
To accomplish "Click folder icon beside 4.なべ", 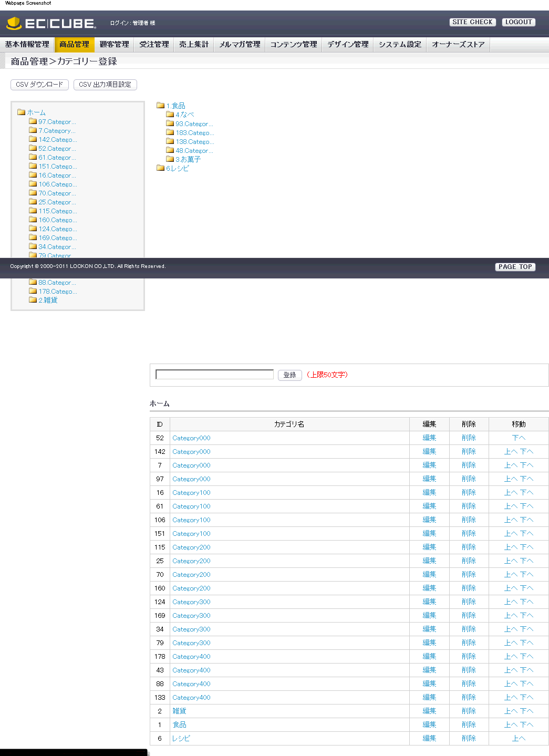I will 170,115.
